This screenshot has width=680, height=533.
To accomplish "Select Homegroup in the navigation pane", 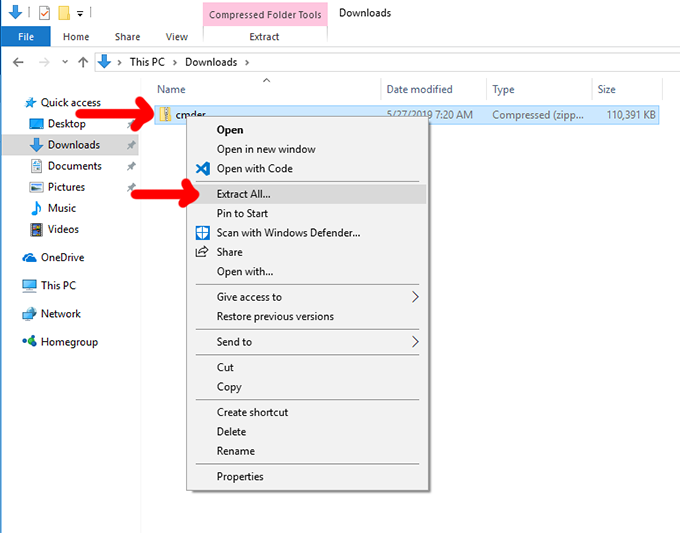I will click(69, 342).
